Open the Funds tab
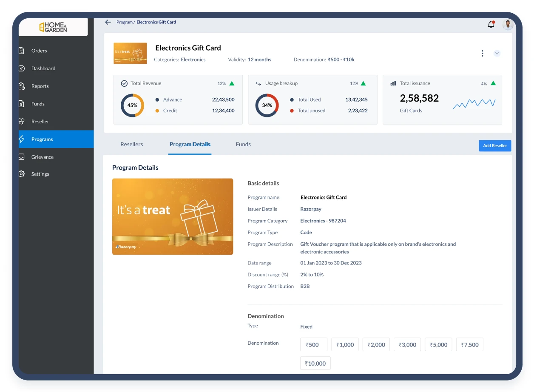Viewport: 534px width, 392px height. [x=243, y=145]
